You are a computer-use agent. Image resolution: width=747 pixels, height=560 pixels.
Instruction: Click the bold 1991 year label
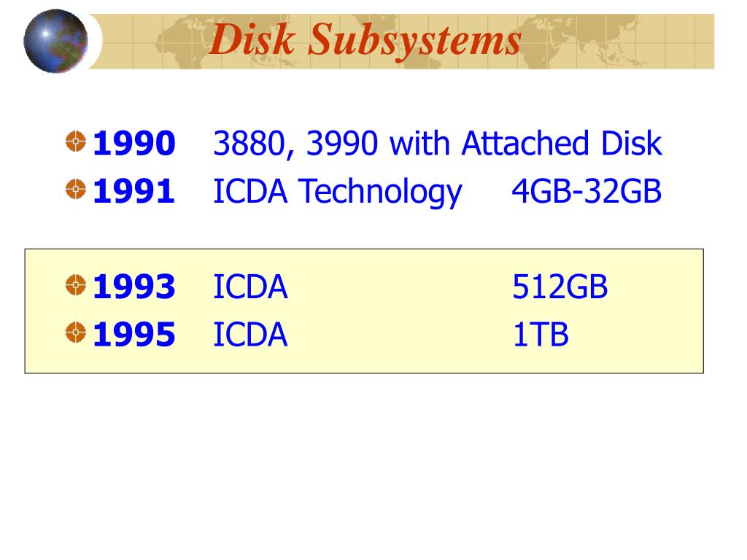(x=134, y=191)
